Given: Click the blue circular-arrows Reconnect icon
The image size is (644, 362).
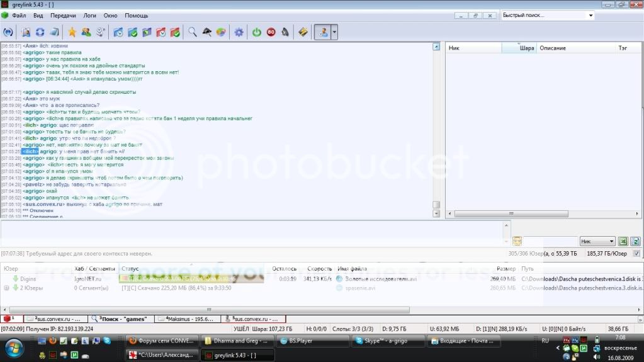Looking at the screenshot, I should click(40, 31).
